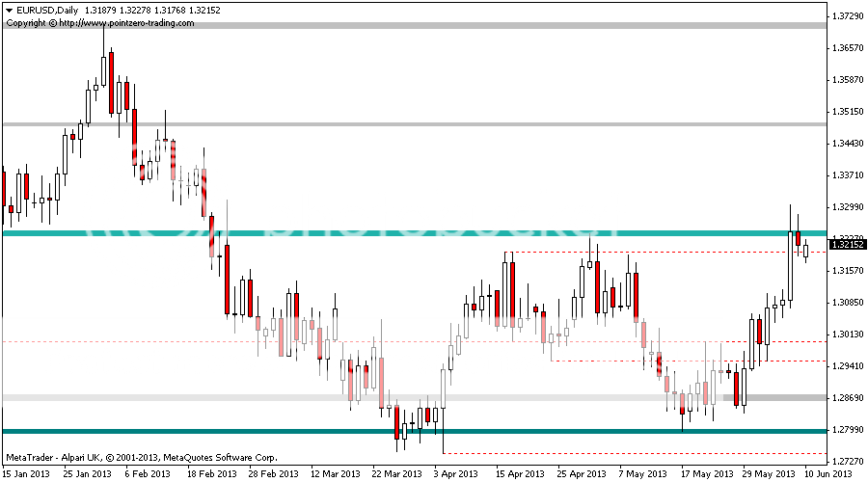Click the 1.31570 price scale label
Screen dimensions: 868x482
click(848, 271)
